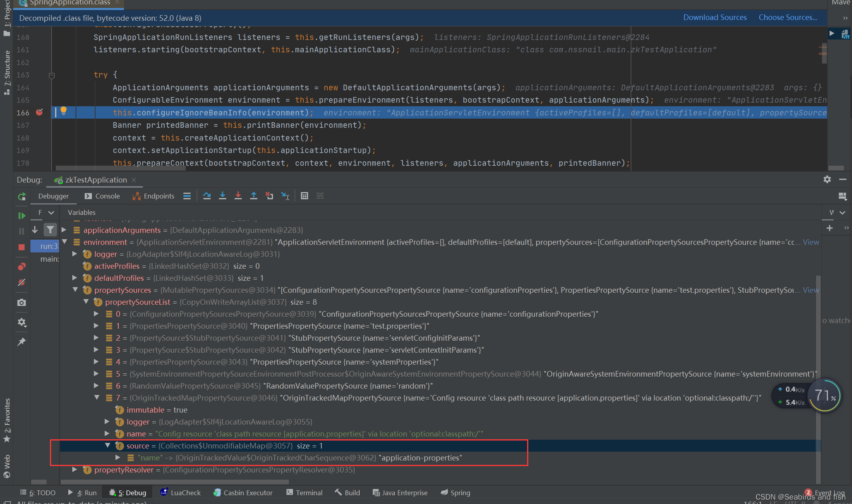Toggle breakpoint on line 166 gutter
The width and height of the screenshot is (852, 504).
[x=39, y=112]
